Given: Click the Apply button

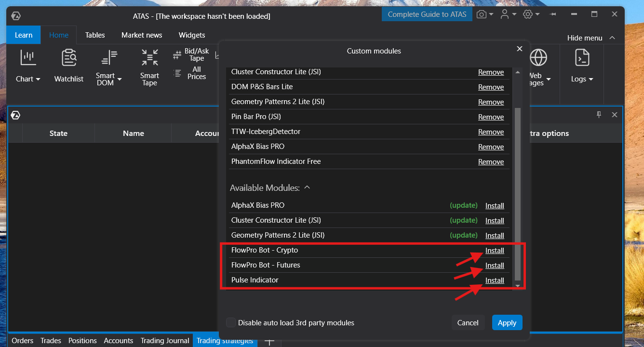Looking at the screenshot, I should [x=507, y=322].
